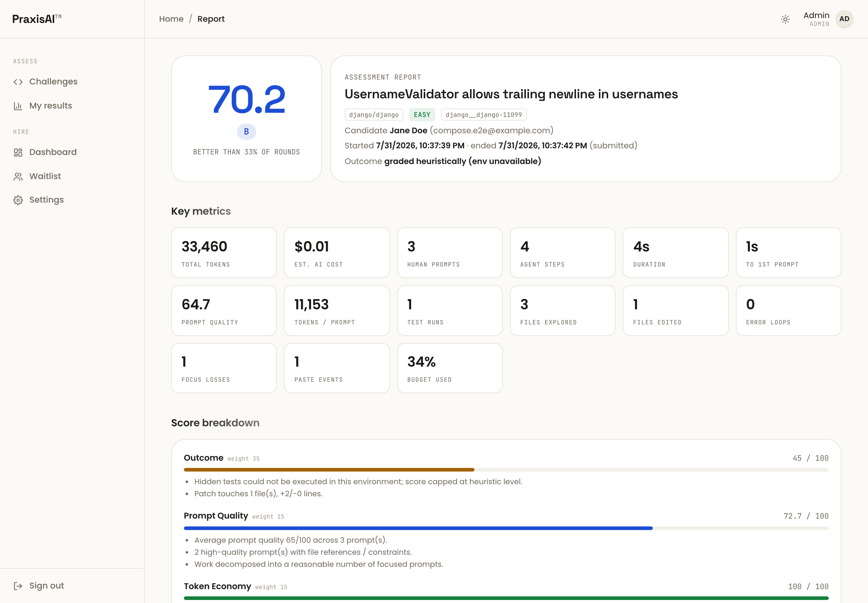The height and width of the screenshot is (603, 868).
Task: Click the 0 Error Loops card
Action: click(x=788, y=311)
